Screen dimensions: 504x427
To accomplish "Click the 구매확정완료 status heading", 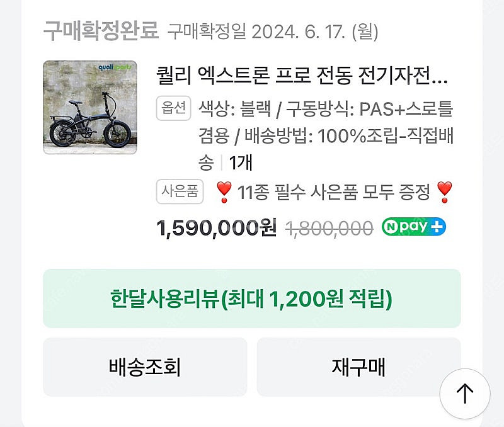I will pyautogui.click(x=101, y=30).
